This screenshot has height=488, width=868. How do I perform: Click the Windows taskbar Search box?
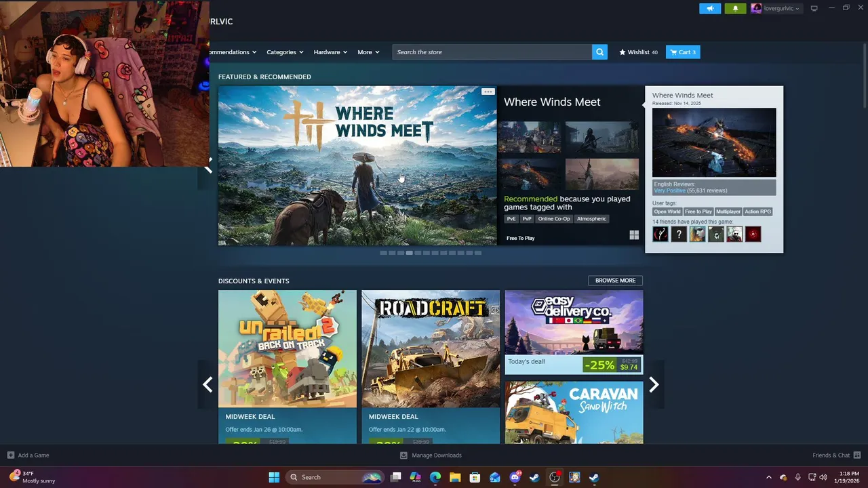click(335, 477)
